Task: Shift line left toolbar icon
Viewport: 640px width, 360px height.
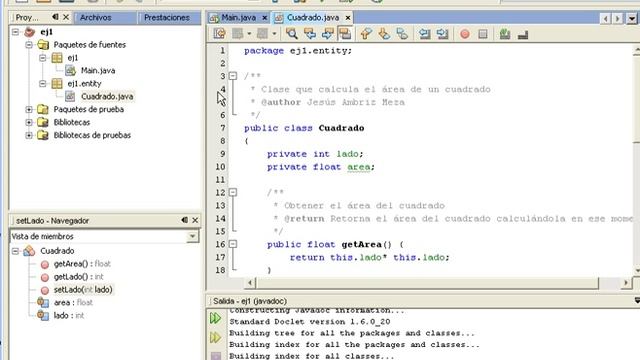Action: [x=424, y=34]
